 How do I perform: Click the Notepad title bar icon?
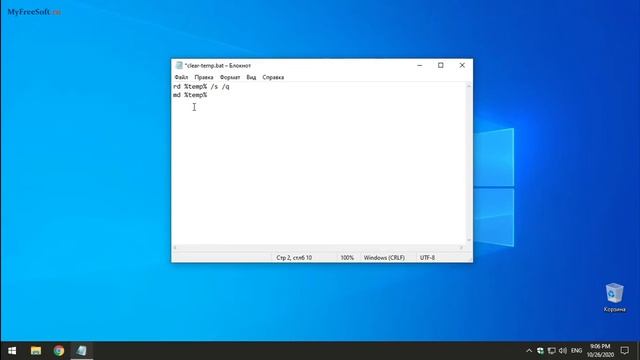coord(179,65)
